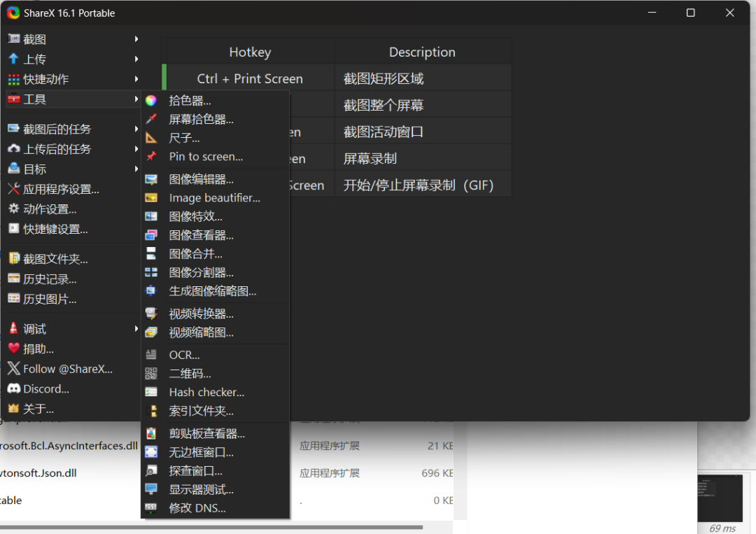Image resolution: width=756 pixels, height=534 pixels.
Task: Click the dark screenshot thumbnail behind ShareX
Action: [720, 498]
